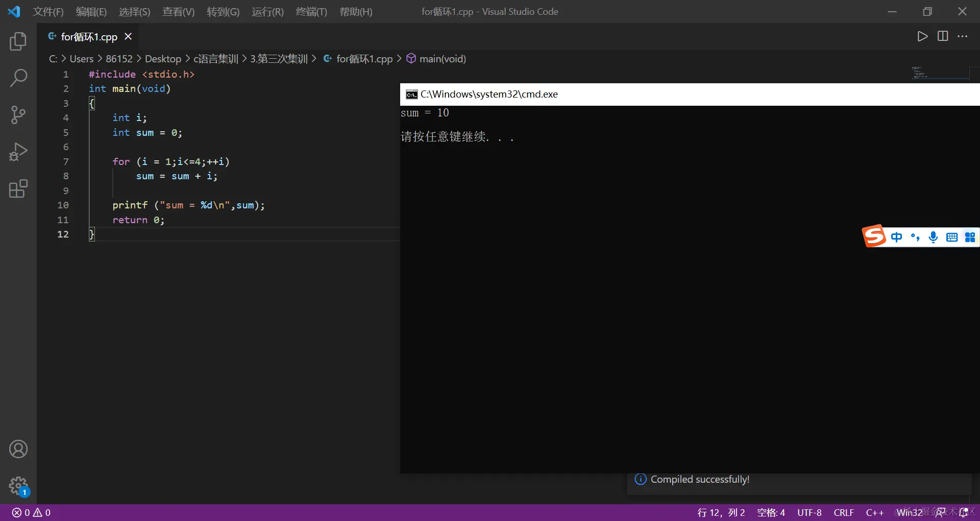This screenshot has width=980, height=521.
Task: Click the c语言集训 breadcrumb segment
Action: [x=216, y=59]
